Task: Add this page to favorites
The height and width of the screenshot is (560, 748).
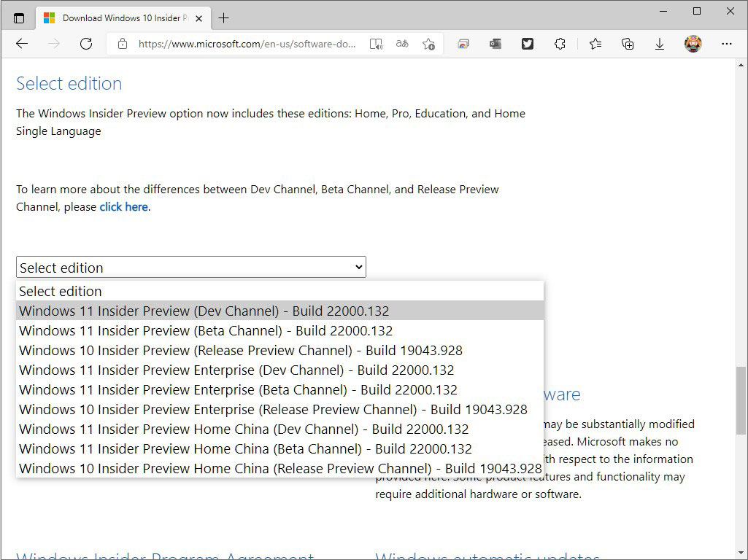Action: pos(429,44)
